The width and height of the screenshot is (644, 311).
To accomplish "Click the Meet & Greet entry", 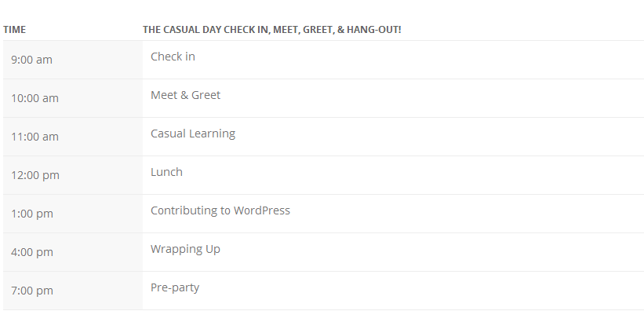I will tap(186, 95).
